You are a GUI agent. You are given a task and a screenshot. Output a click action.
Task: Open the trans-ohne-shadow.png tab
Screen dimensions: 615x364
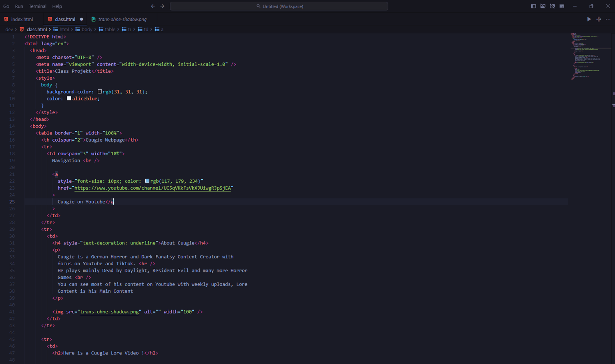click(x=122, y=19)
